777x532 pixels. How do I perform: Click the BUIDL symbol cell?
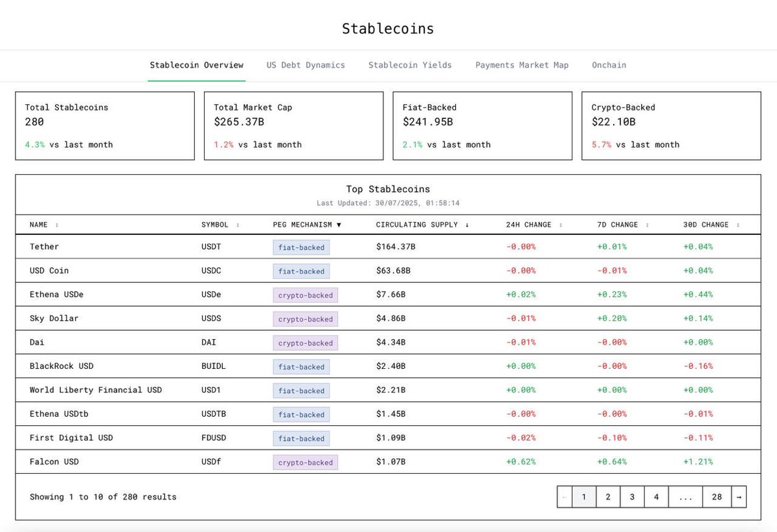tap(213, 366)
